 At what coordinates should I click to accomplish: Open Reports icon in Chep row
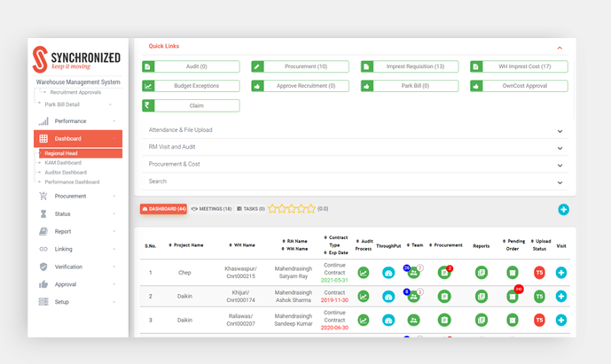pos(482,273)
